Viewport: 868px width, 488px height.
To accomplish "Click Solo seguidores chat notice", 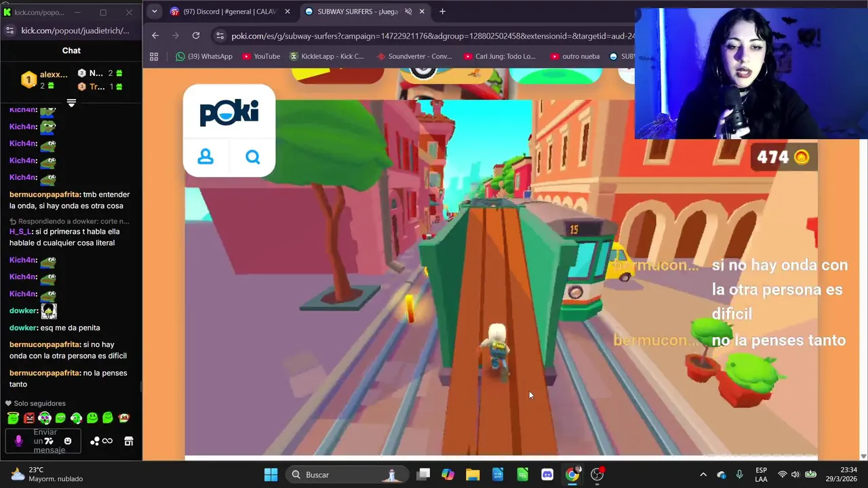I will 35,403.
